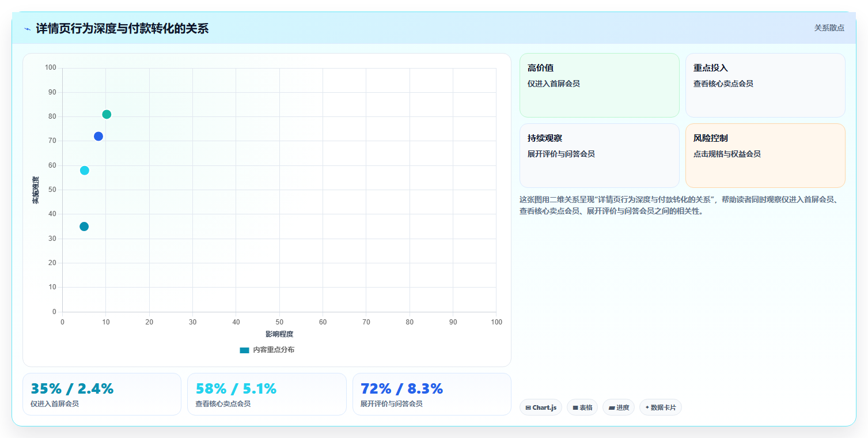868x438 pixels.
Task: Click the 数据卡片 tag
Action: [661, 407]
